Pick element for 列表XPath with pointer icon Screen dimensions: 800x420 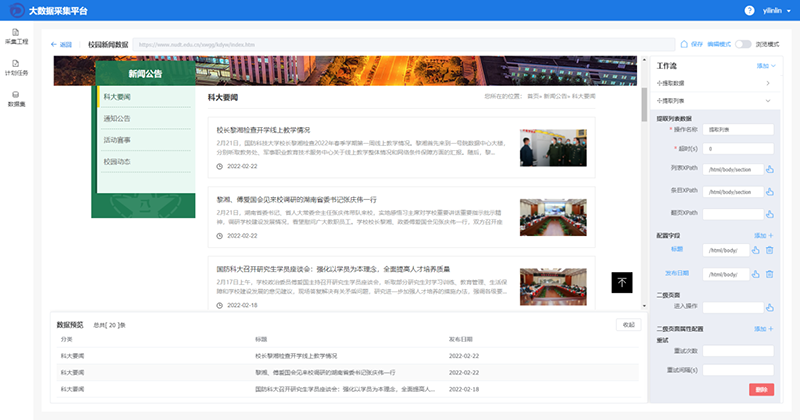pos(770,169)
